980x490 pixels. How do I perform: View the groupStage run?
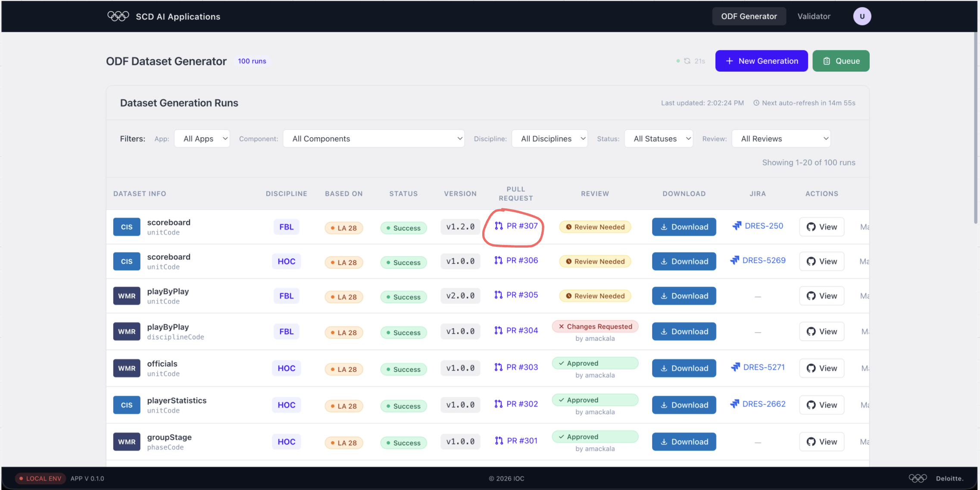coord(821,442)
